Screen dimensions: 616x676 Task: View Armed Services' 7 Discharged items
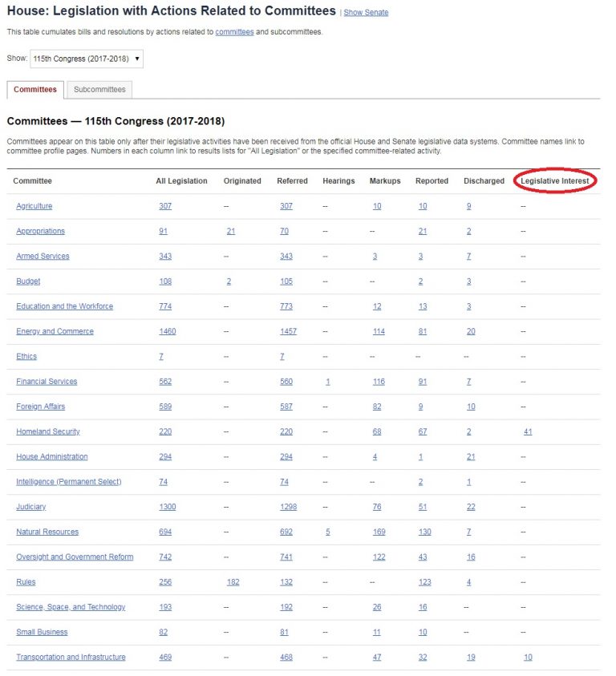tap(468, 256)
